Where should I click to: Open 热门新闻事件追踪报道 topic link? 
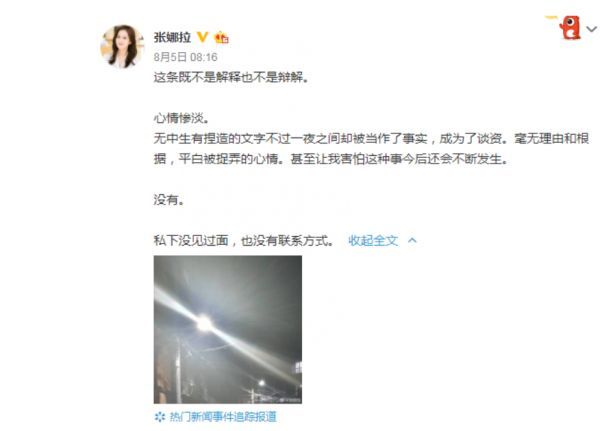tap(223, 416)
